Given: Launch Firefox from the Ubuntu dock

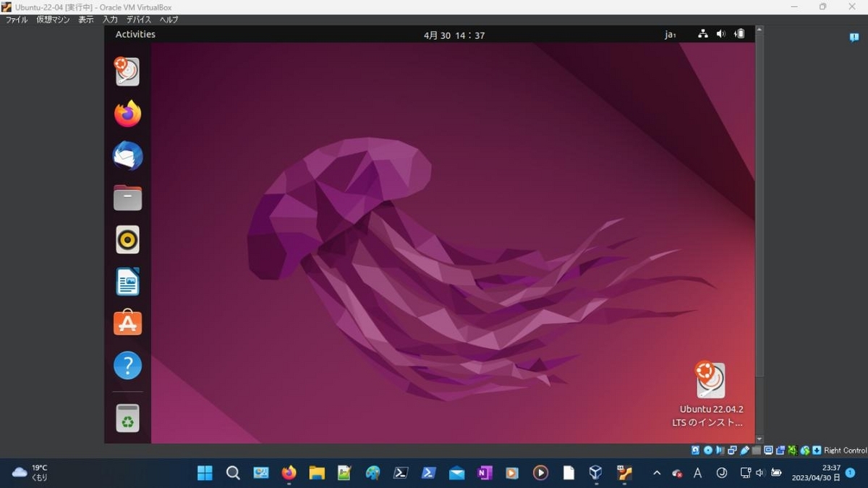Looking at the screenshot, I should 127,114.
